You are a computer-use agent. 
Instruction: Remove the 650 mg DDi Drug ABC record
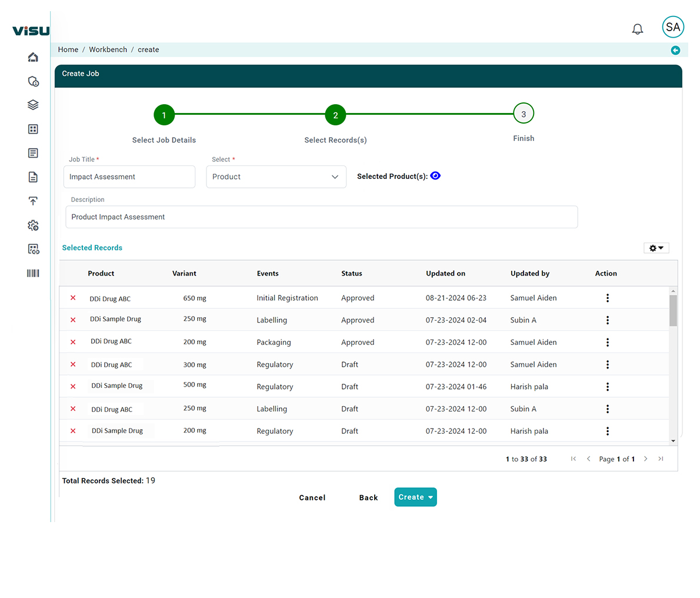click(73, 298)
